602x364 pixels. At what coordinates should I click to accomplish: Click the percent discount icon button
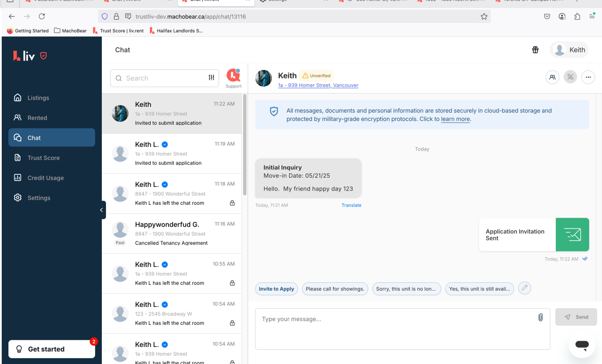(x=570, y=77)
